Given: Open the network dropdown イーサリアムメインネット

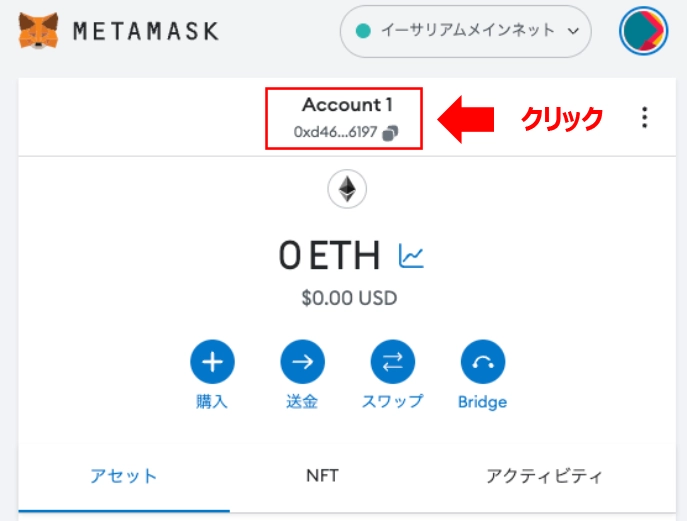Looking at the screenshot, I should pyautogui.click(x=466, y=31).
